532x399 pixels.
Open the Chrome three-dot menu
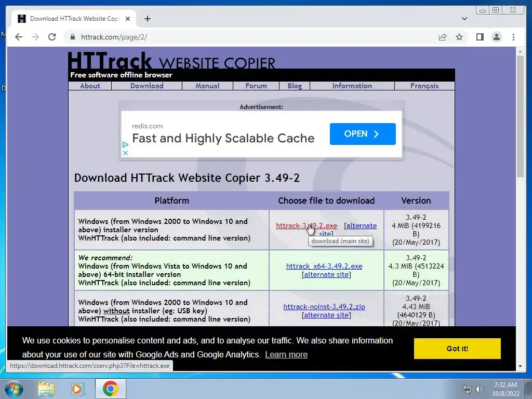pos(513,37)
